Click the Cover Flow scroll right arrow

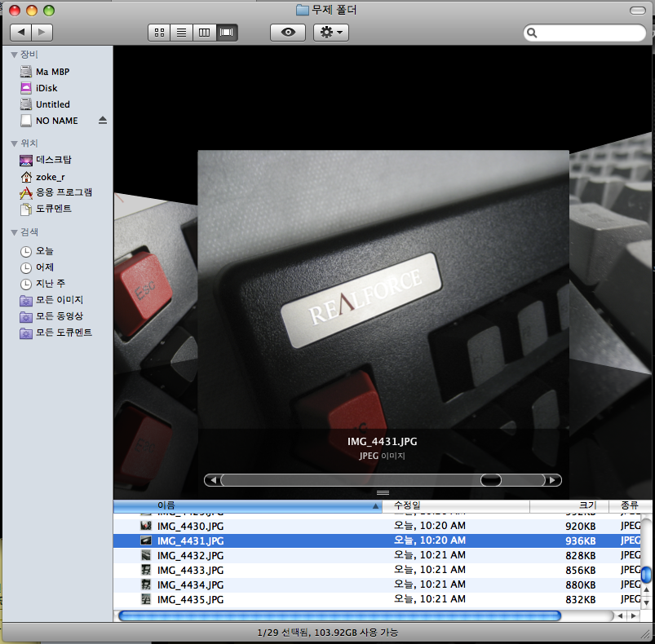[x=553, y=480]
